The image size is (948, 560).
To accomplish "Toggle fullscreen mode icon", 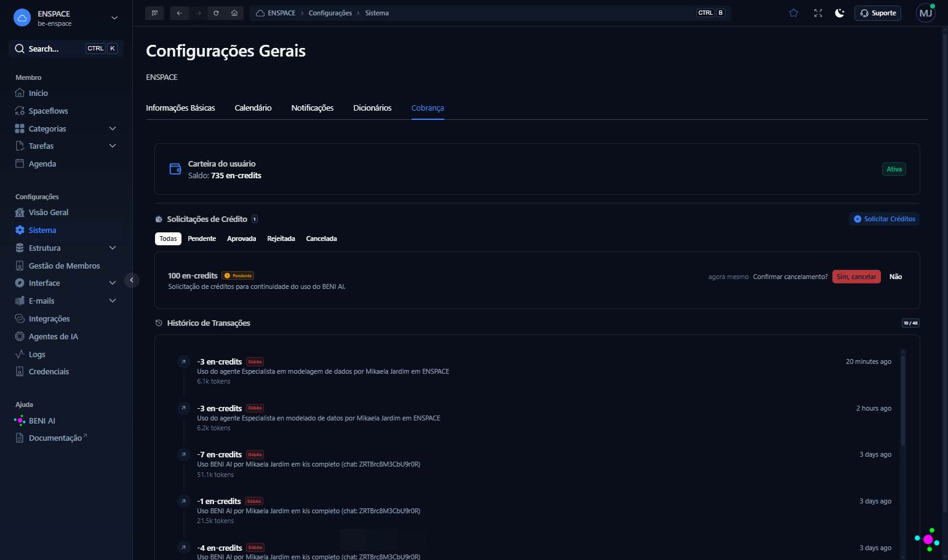I will [818, 13].
